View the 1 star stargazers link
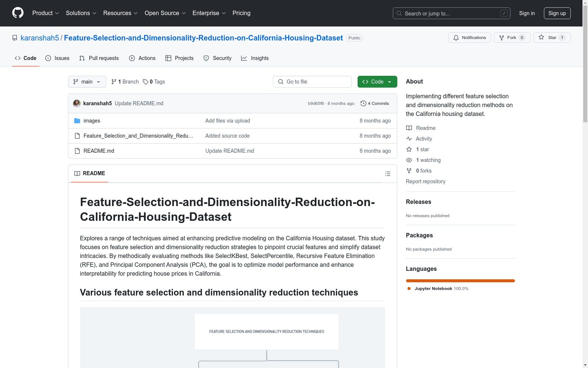The image size is (588, 368). coord(418,149)
